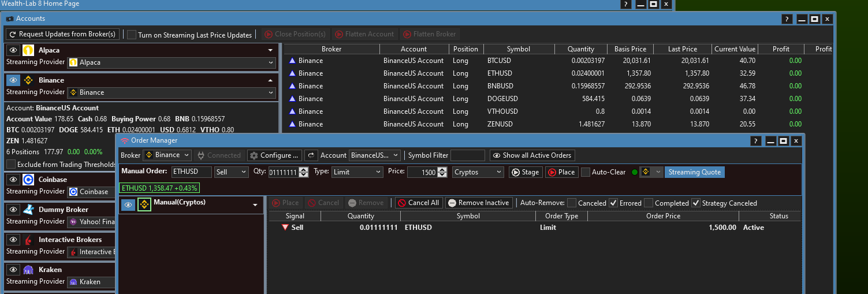Open help in the Order Manager window
The width and height of the screenshot is (868, 294).
click(756, 141)
